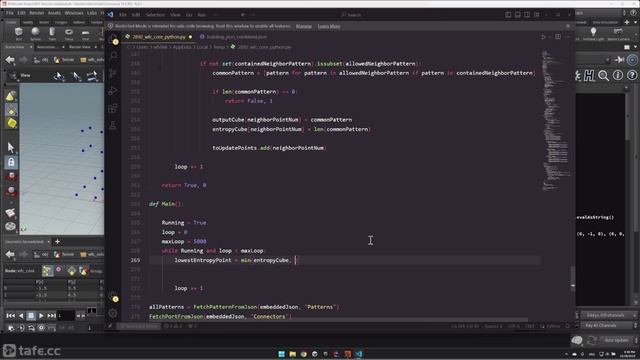Toggle VS Code panel layout

[518, 15]
